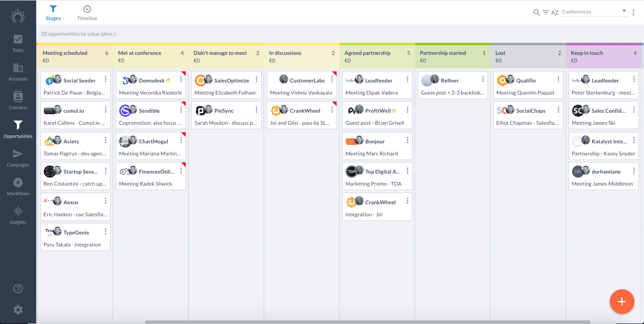This screenshot has width=644, height=324.
Task: Click 'Guest post + 2-3 backlink...' text
Action: [452, 93]
